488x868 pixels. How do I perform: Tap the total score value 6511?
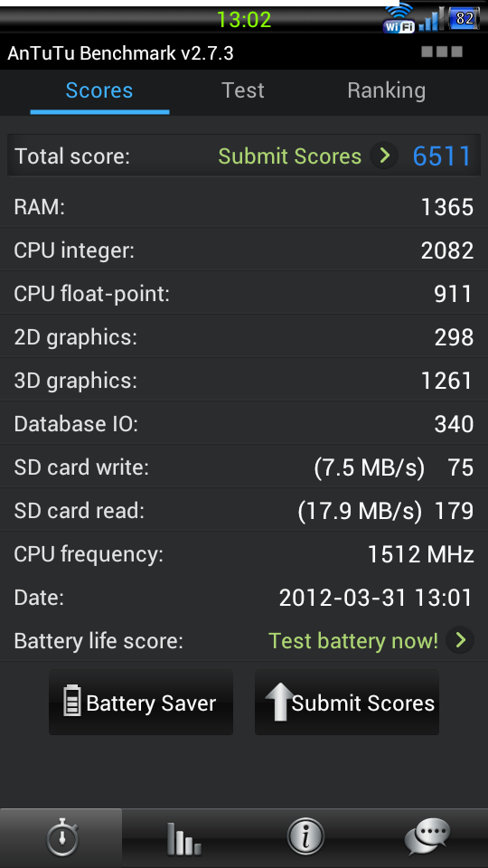click(x=442, y=156)
